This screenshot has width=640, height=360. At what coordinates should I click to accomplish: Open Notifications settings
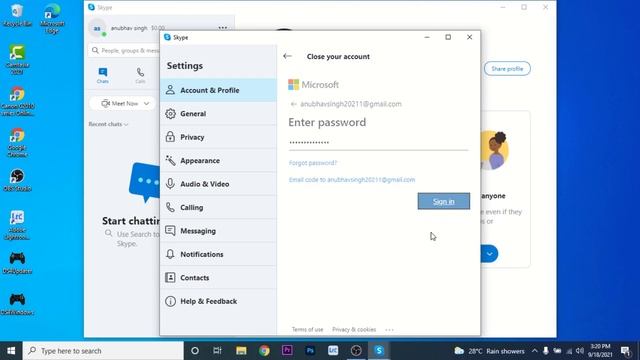[x=218, y=254]
